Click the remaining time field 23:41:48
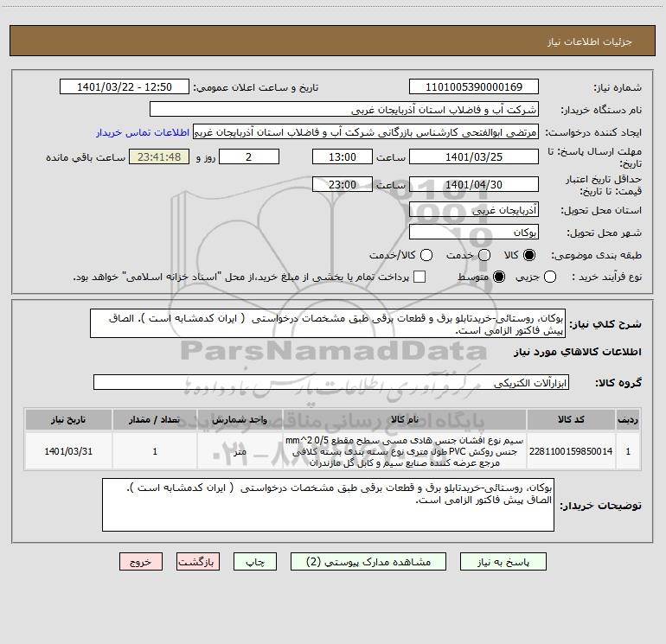The width and height of the screenshot is (666, 644). click(x=159, y=156)
